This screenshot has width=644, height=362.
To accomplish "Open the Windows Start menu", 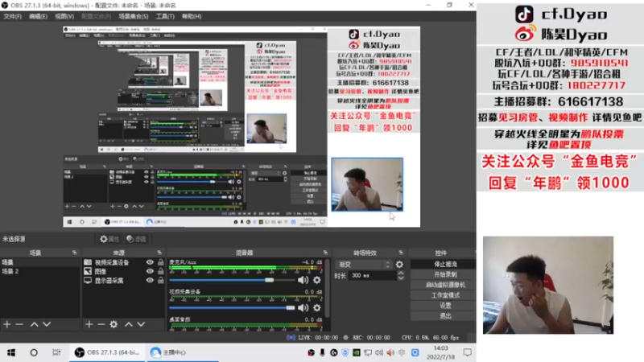I will [11, 352].
